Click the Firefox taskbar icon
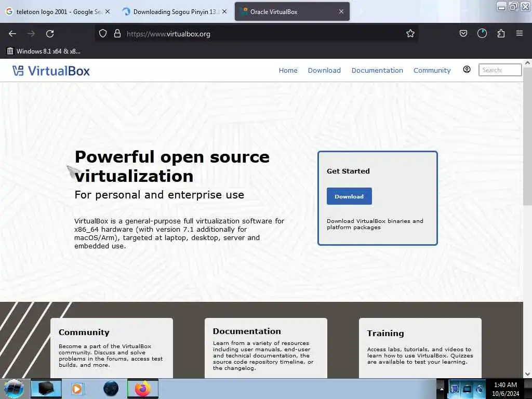This screenshot has height=399, width=532. [143, 389]
